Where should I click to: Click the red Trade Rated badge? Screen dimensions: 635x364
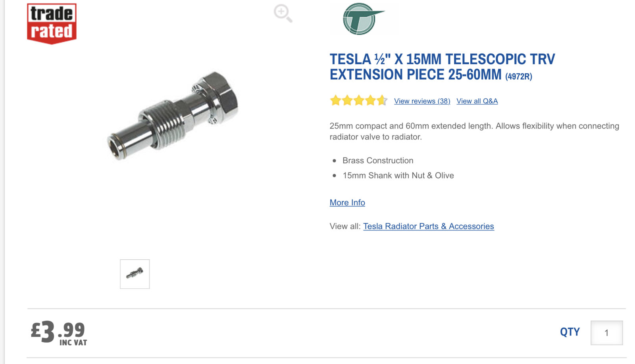point(52,23)
